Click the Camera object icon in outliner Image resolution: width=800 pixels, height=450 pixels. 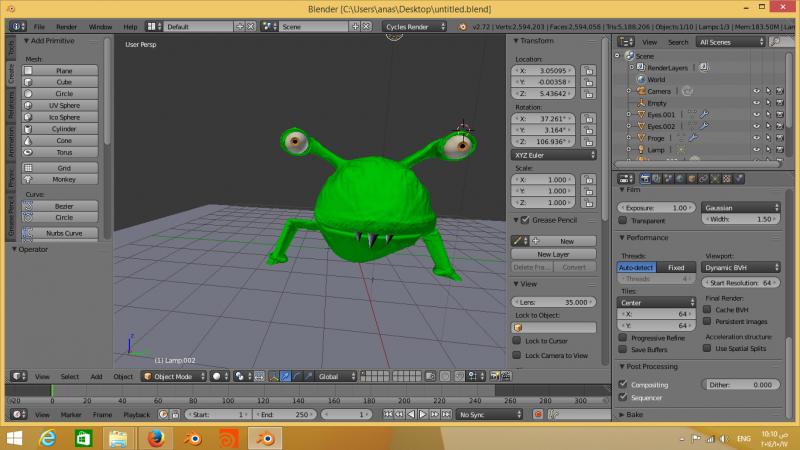point(639,91)
